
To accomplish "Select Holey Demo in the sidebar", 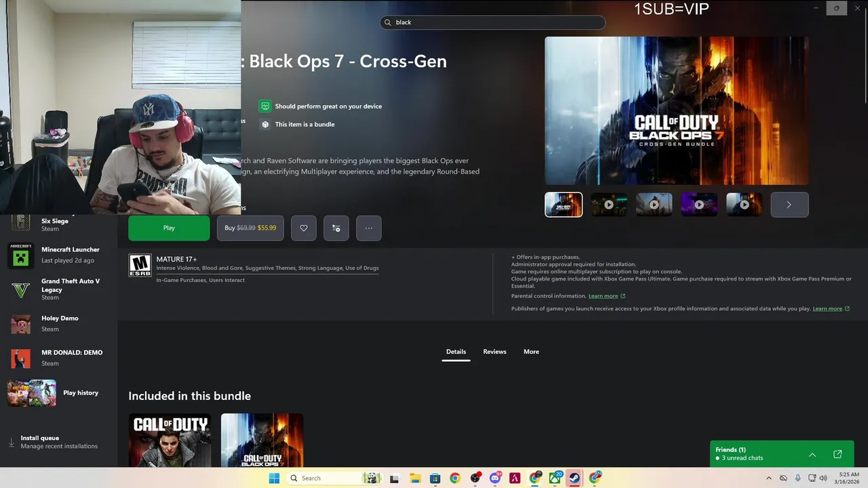I will click(58, 324).
